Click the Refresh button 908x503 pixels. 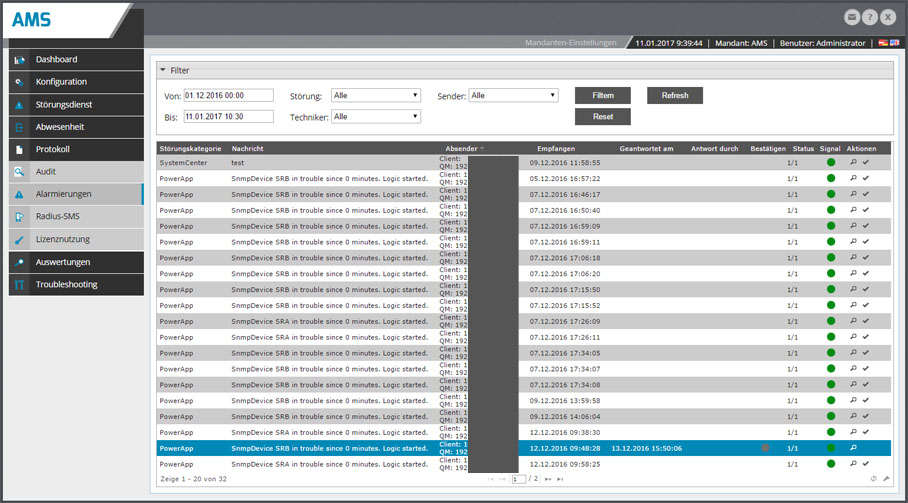[x=675, y=96]
